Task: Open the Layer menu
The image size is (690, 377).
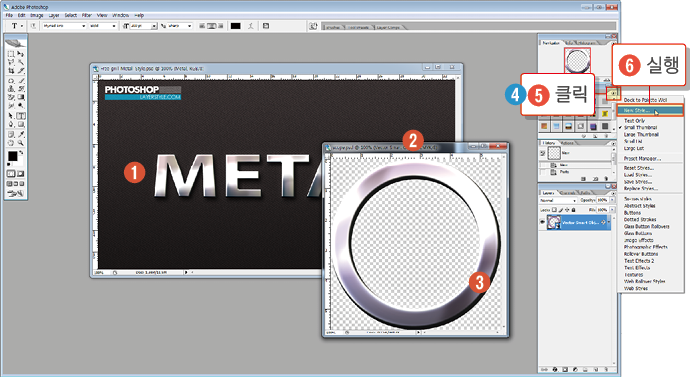Action: (x=54, y=15)
